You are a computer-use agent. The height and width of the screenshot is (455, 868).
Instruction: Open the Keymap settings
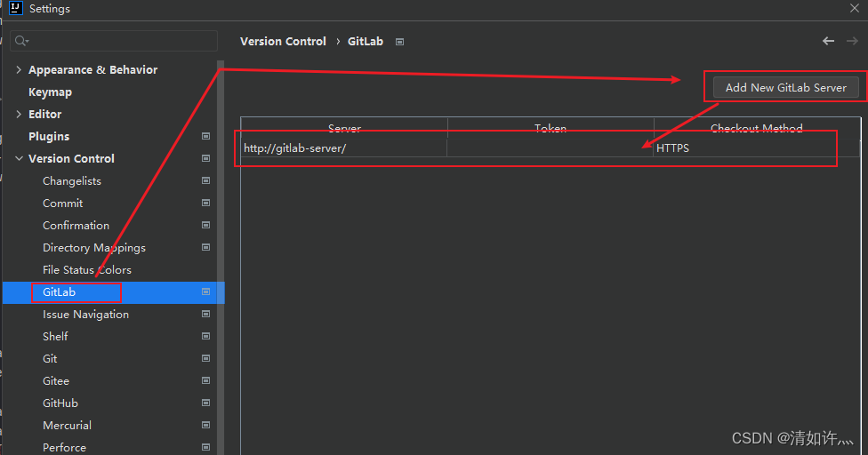point(50,92)
